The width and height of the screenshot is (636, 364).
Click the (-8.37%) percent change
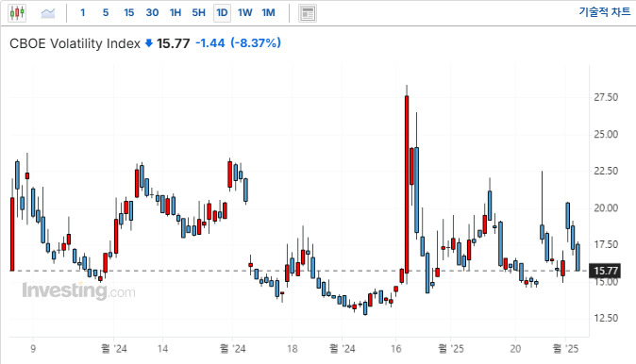[256, 43]
